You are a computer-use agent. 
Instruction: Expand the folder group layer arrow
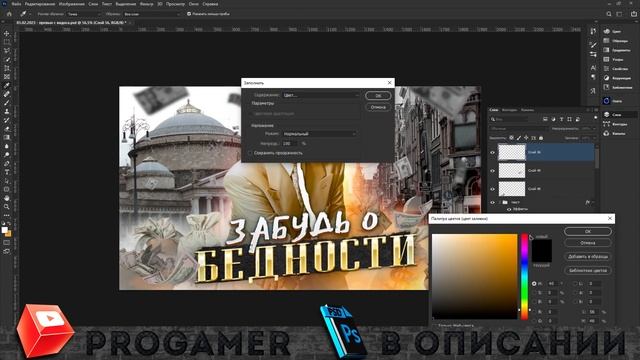click(x=499, y=202)
